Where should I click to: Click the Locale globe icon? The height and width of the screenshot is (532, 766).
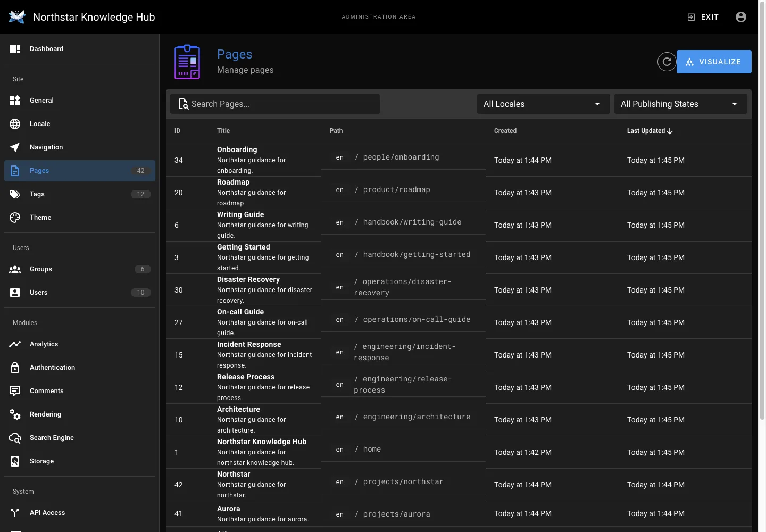click(15, 124)
